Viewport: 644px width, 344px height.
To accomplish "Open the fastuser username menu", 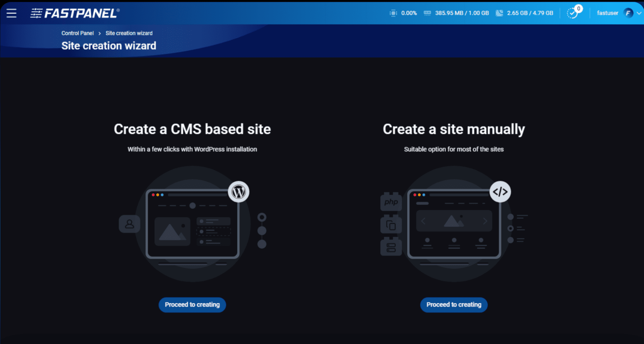I will coord(608,13).
